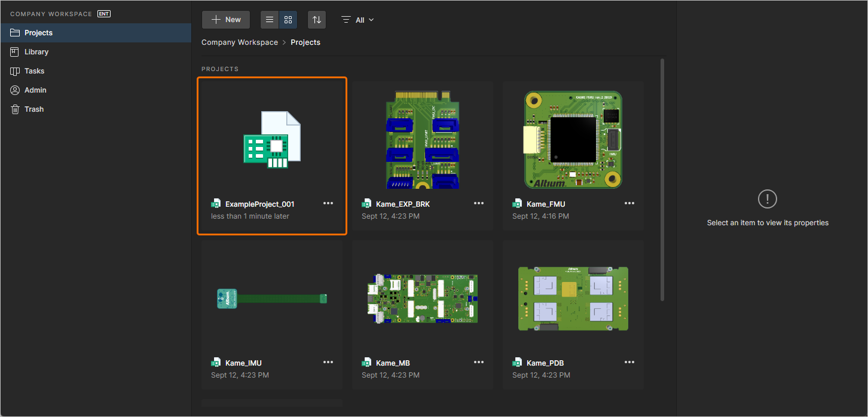Click the sort order arrows icon
This screenshot has height=417, width=868.
tap(316, 19)
